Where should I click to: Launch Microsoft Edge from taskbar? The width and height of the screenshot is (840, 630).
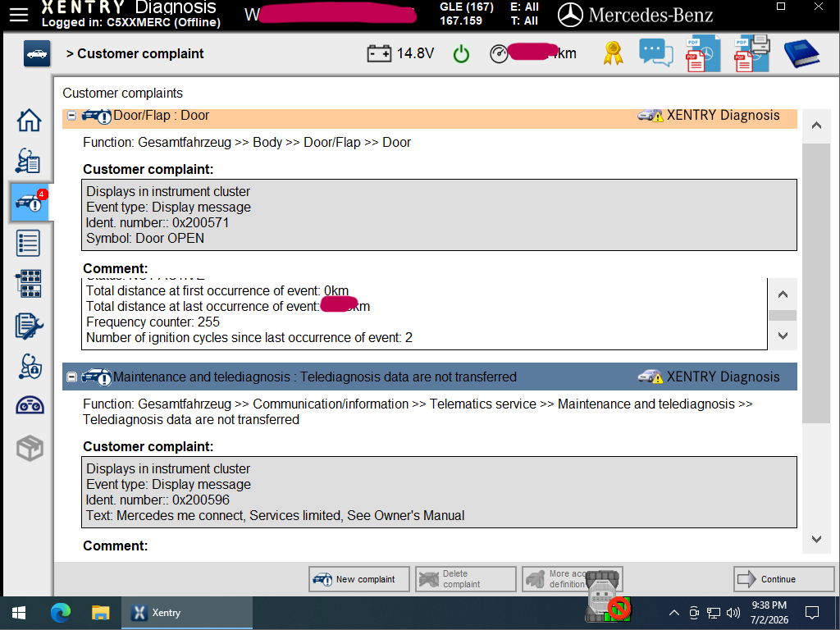click(x=61, y=612)
